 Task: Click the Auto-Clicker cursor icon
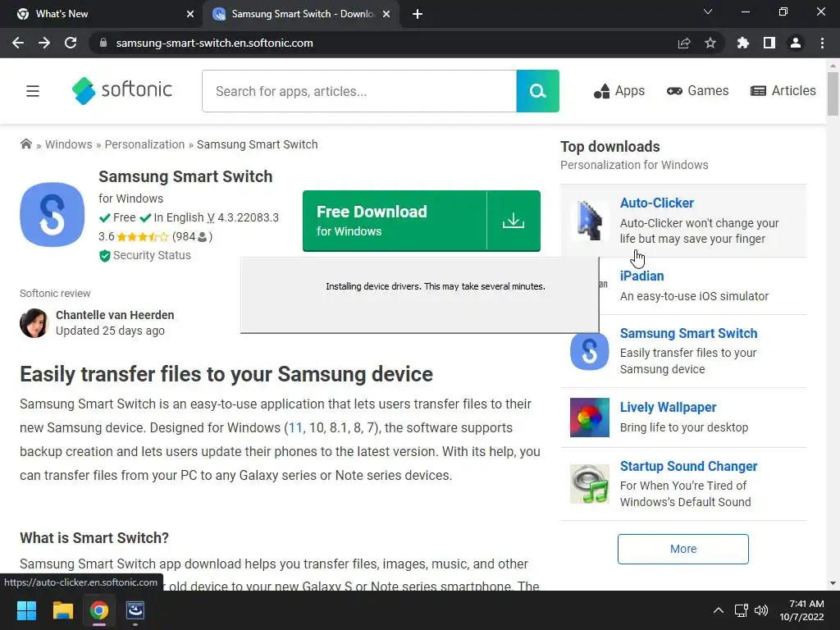click(589, 220)
